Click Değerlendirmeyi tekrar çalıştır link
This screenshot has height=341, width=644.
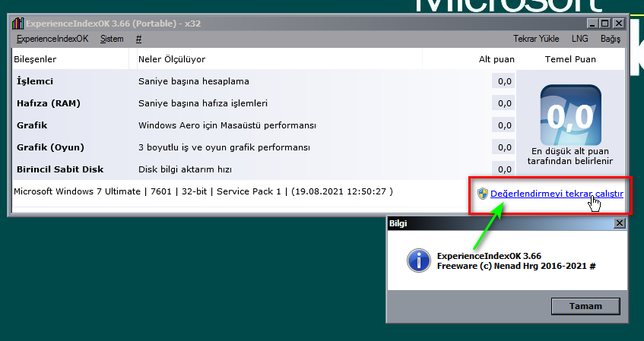(x=557, y=194)
